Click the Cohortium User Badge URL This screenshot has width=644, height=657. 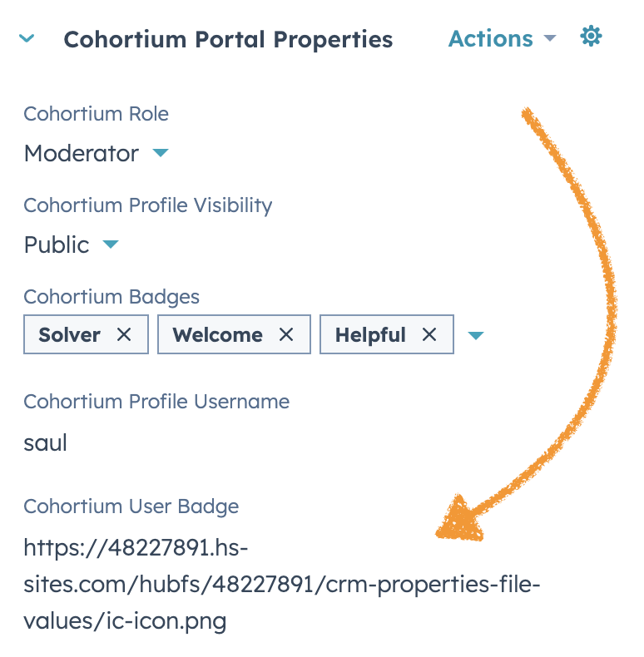pos(282,584)
